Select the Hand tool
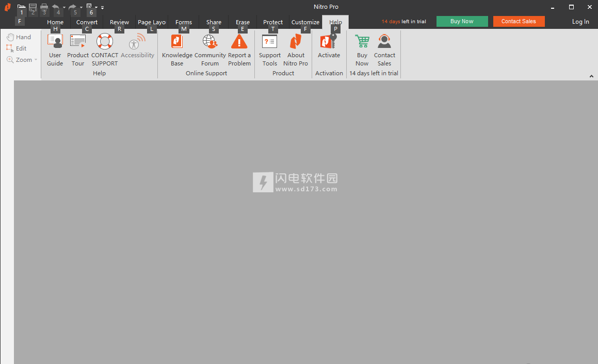This screenshot has height=364, width=598. tap(19, 37)
